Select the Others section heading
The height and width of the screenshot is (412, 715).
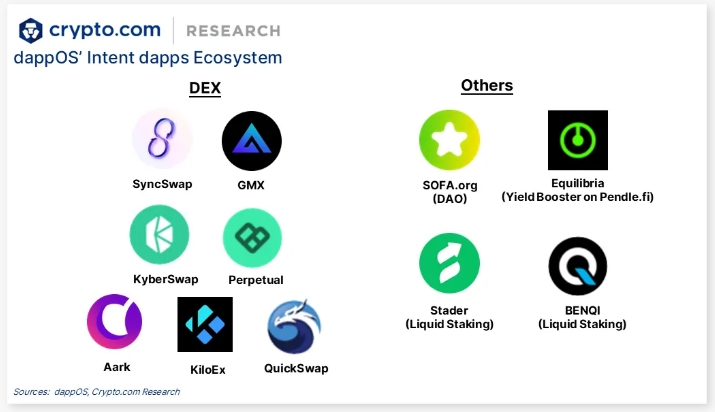487,85
